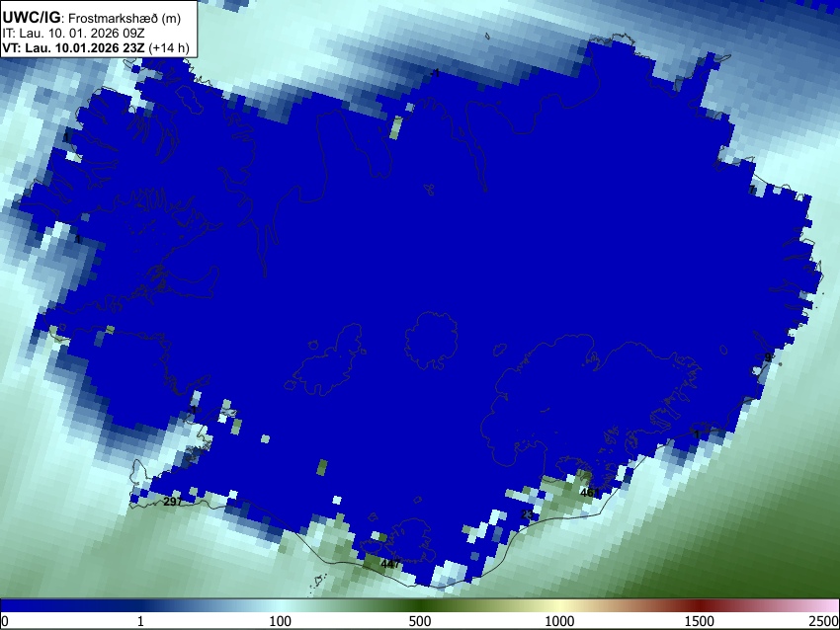Select the 7 value label on the map
Viewport: 840px width, 630px height.
[x=753, y=190]
